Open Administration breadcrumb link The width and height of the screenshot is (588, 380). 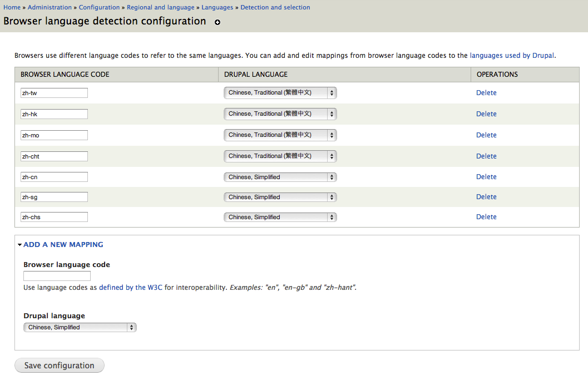click(x=50, y=7)
